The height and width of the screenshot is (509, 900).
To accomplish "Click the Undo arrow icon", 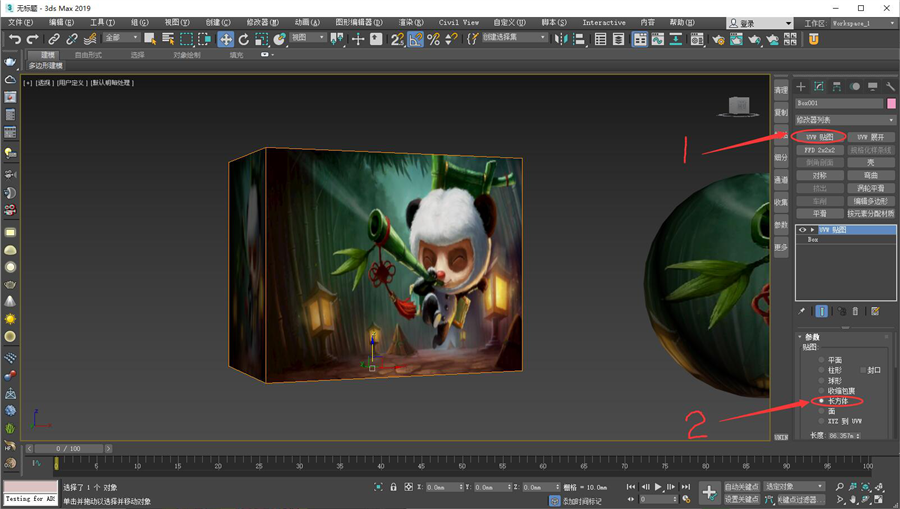I will tap(15, 39).
